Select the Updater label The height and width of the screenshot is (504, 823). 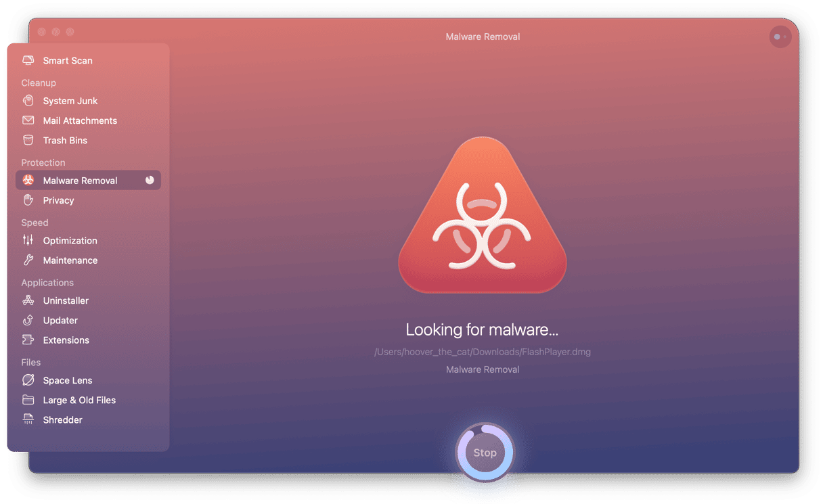point(60,320)
